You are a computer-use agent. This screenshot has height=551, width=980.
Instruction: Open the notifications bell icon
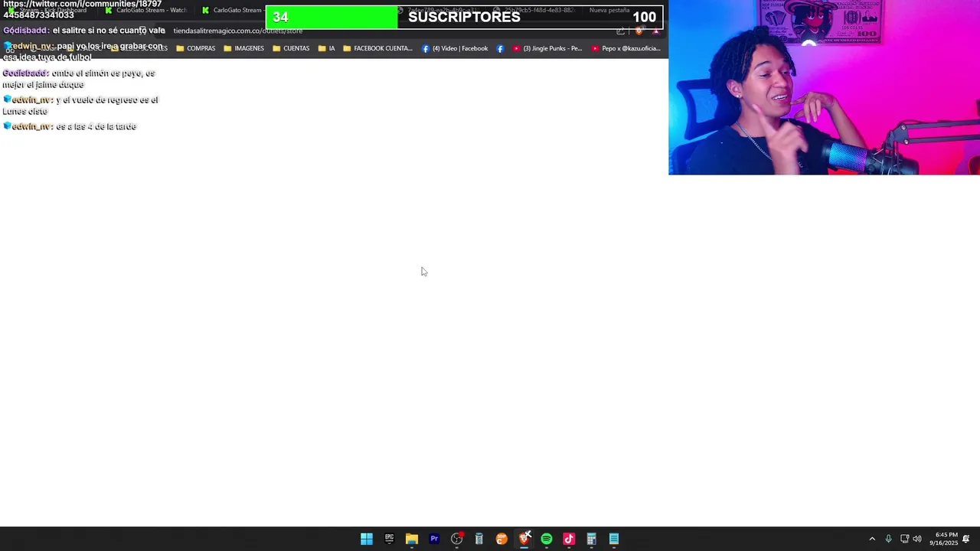pos(966,539)
